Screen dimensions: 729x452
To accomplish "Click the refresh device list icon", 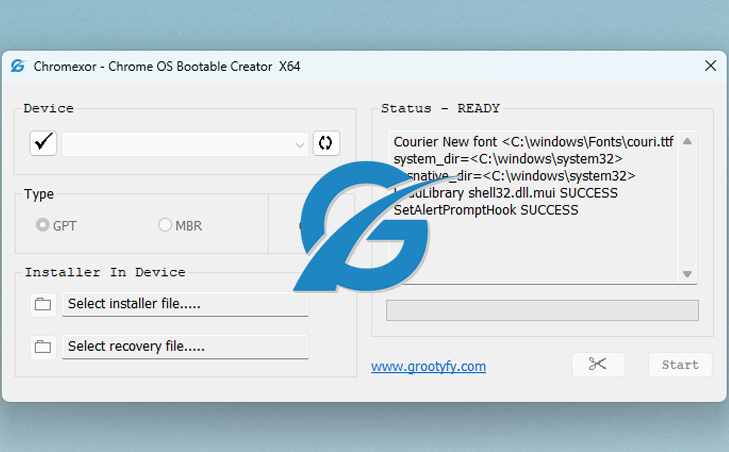I will tap(325, 143).
